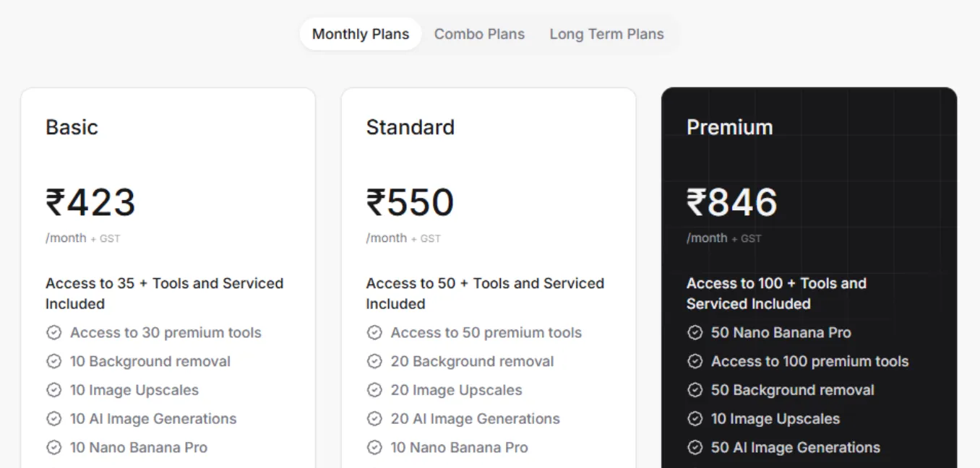Click the check icon beside 50 Nano Banana Pro
Screen dimensions: 980x468
[x=695, y=333]
